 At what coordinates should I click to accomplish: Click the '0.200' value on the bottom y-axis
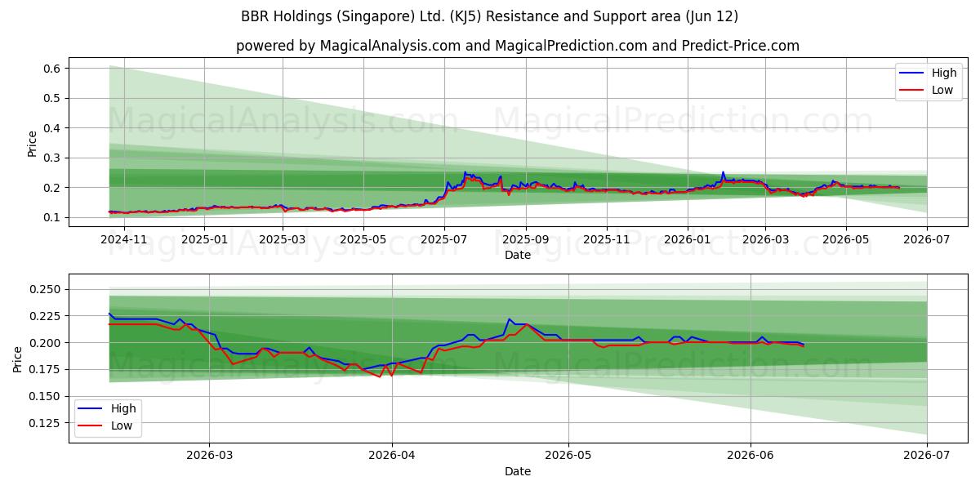pos(46,343)
